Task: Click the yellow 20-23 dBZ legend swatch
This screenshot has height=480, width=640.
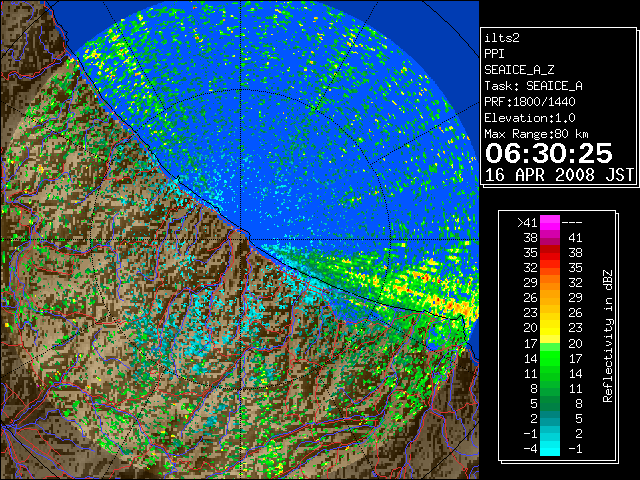Action: [x=550, y=328]
